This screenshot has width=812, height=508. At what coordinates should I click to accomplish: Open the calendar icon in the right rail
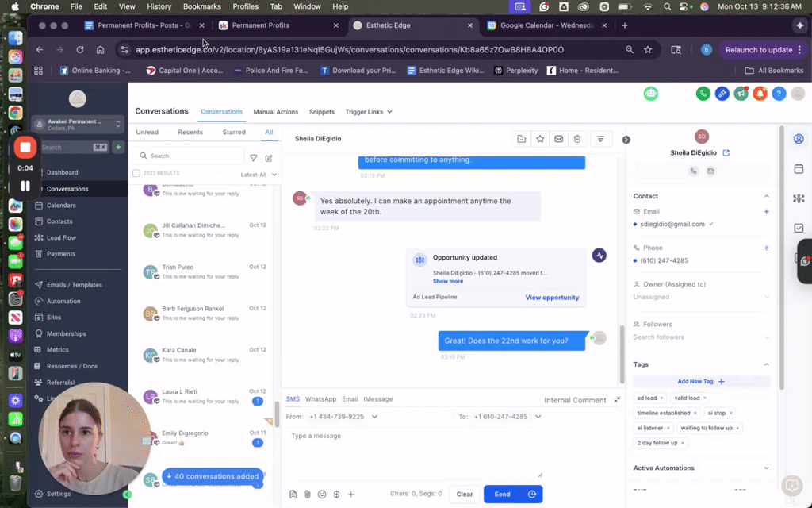point(799,169)
